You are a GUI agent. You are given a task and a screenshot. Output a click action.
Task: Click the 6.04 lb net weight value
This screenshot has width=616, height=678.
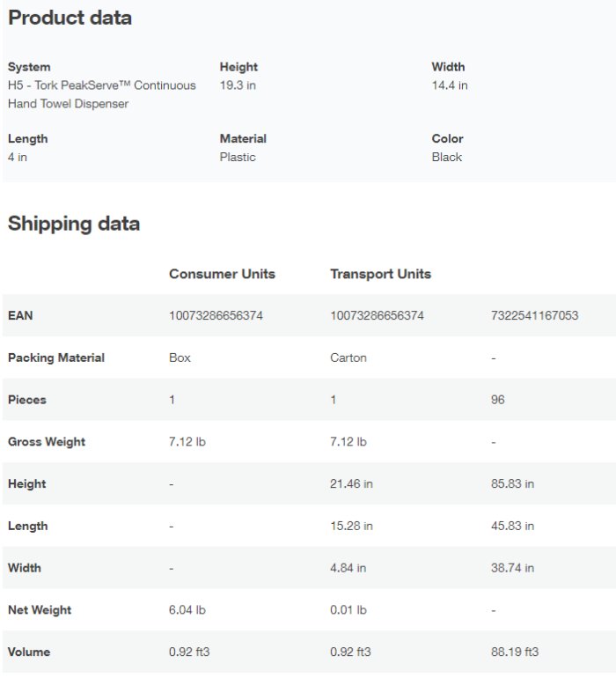[187, 609]
